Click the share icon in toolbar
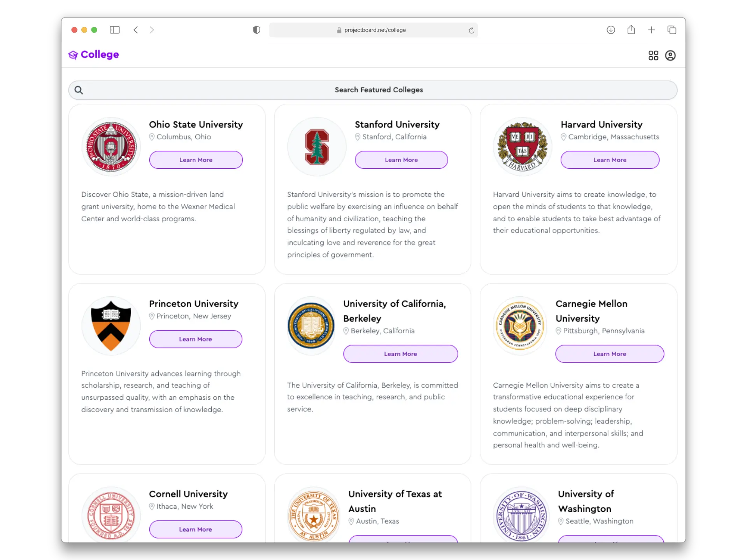Screen dimensions: 747x560 [631, 30]
